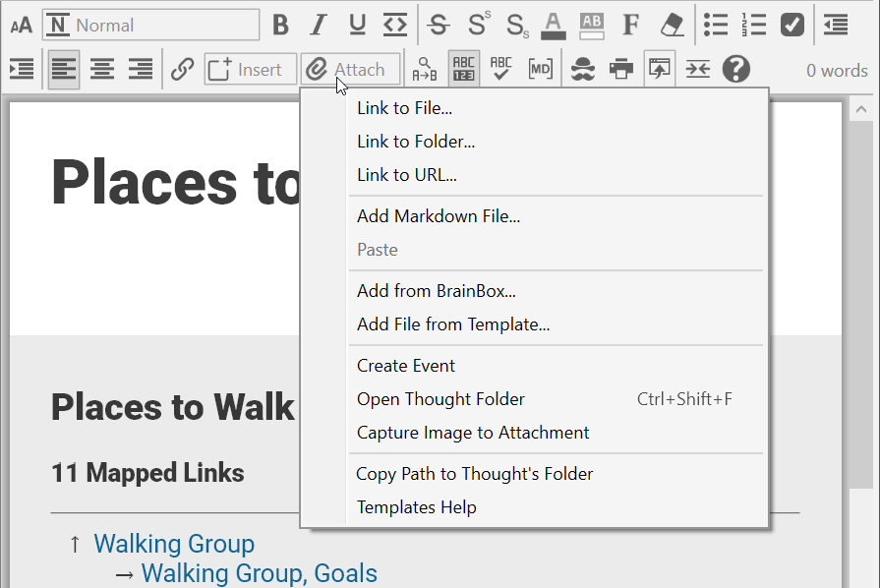Viewport: 880px width, 588px height.
Task: Toggle left text alignment
Action: coord(63,70)
